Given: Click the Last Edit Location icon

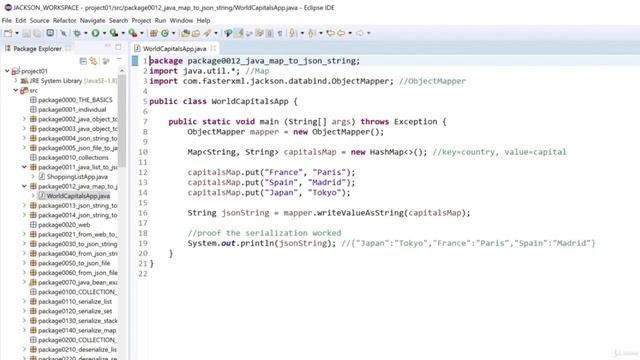Looking at the screenshot, I should pyautogui.click(x=331, y=33).
